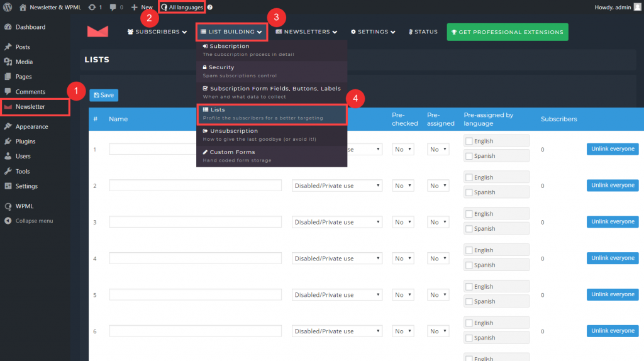
Task: Click Unlink everyone for list 6
Action: [613, 331]
